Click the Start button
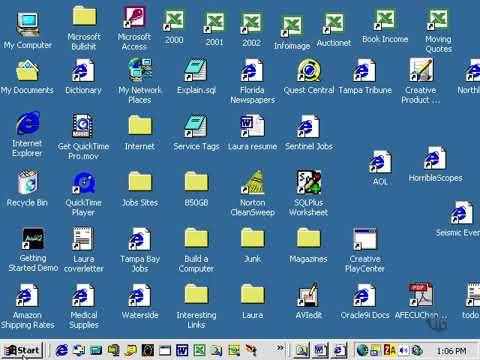The height and width of the screenshot is (360, 480). click(23, 350)
